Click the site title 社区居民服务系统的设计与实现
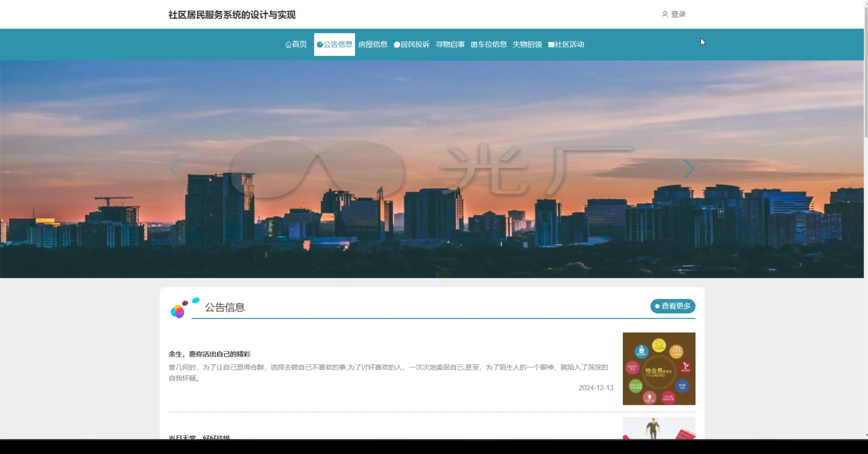The height and width of the screenshot is (454, 868). pos(232,15)
